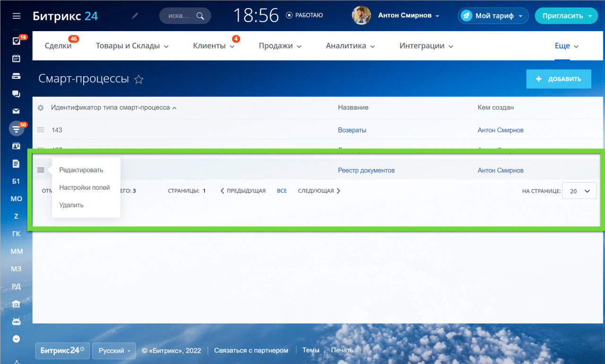Screen dimensions: 605x364
Task: Toggle the РАБОТАЮ workday status
Action: (304, 15)
